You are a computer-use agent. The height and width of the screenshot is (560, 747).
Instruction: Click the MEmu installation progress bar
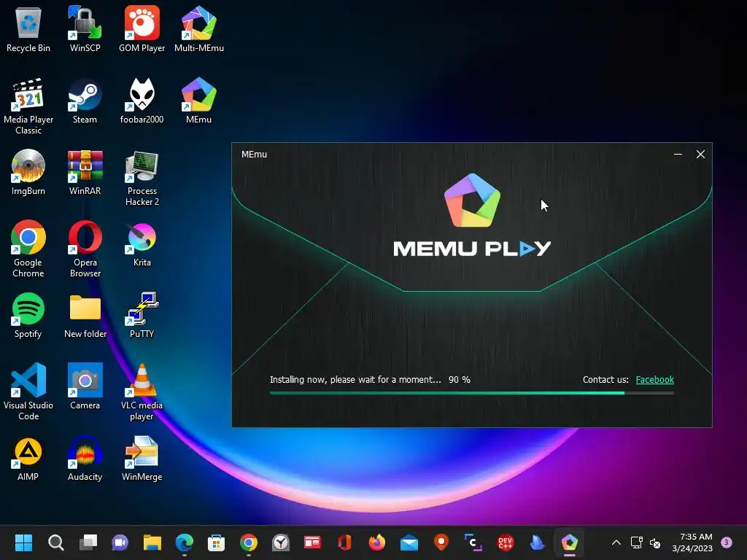[472, 393]
